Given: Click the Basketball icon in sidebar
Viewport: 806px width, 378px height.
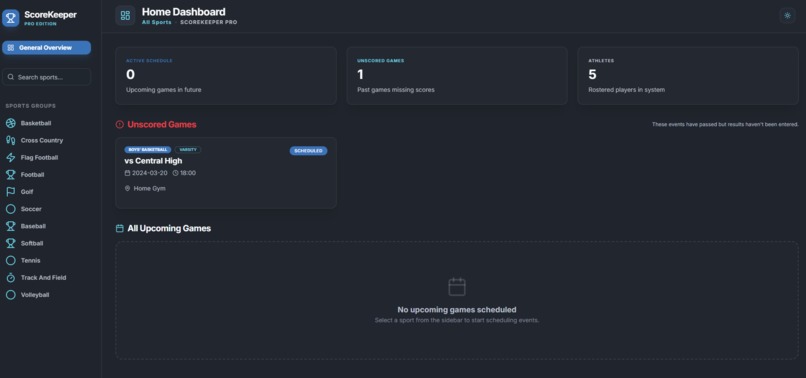Looking at the screenshot, I should [10, 123].
